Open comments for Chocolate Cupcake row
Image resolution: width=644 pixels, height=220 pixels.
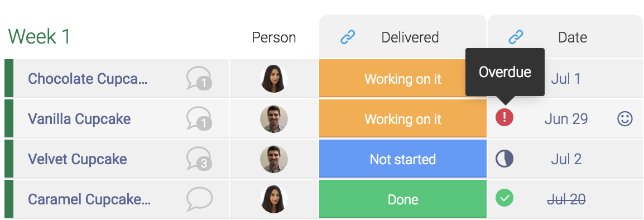click(x=199, y=78)
